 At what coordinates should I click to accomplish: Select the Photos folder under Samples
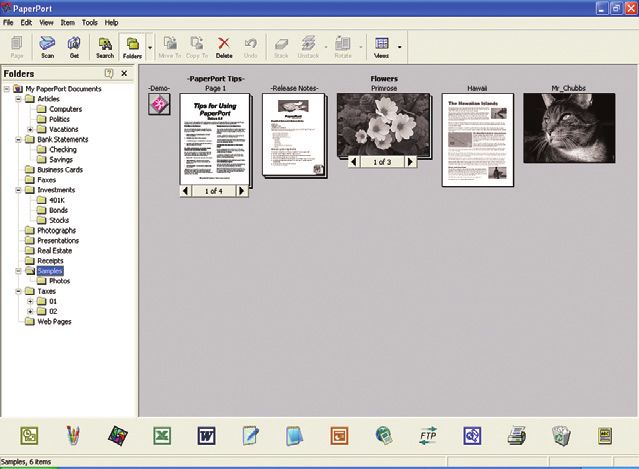[59, 281]
